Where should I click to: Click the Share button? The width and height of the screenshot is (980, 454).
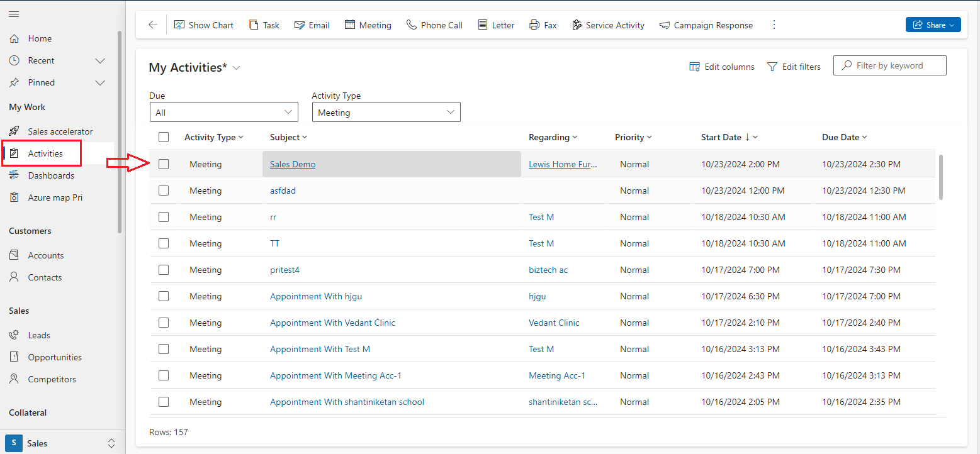click(x=933, y=25)
